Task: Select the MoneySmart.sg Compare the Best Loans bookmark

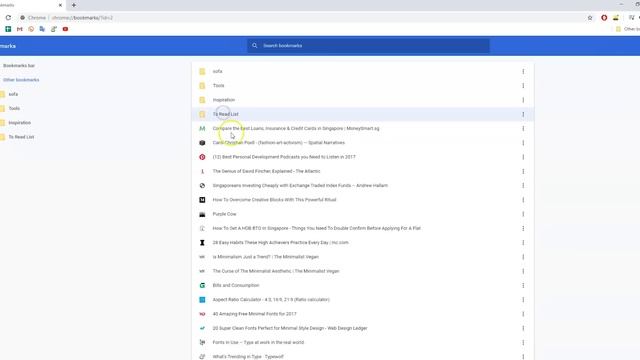Action: 362,129
